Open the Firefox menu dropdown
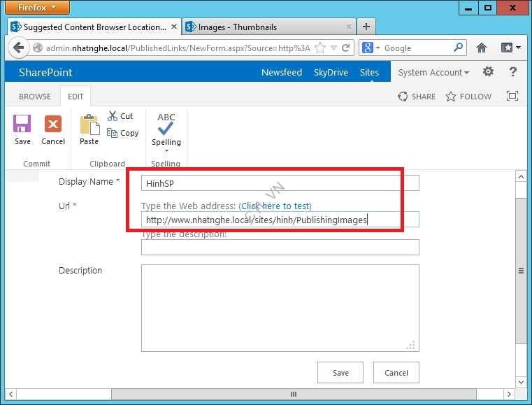Screen dimensions: 532x405 tap(38, 7)
